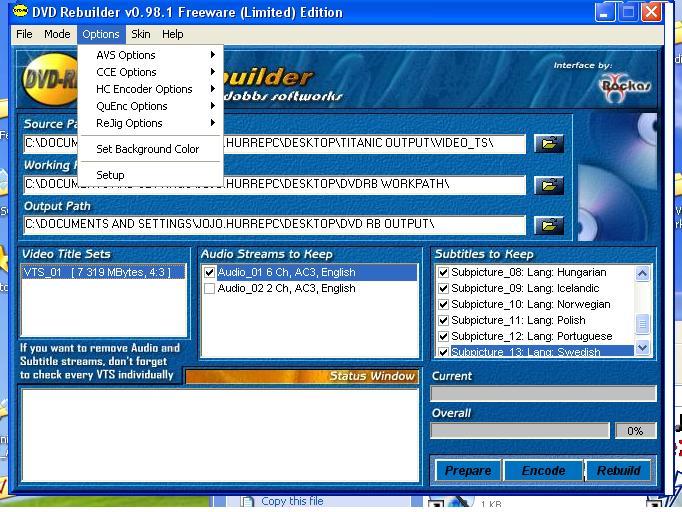
Task: Enable Audio_02 2 Ch AC3 English checkbox
Action: coord(209,288)
